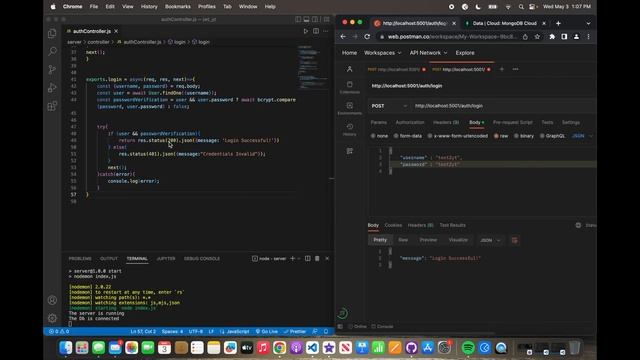
Task: Toggle the Postman Console at bottom
Action: [382, 327]
